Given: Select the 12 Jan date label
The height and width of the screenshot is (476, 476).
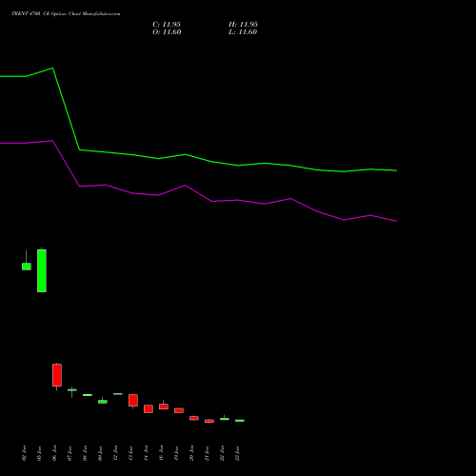Looking at the screenshot, I should point(115,453).
